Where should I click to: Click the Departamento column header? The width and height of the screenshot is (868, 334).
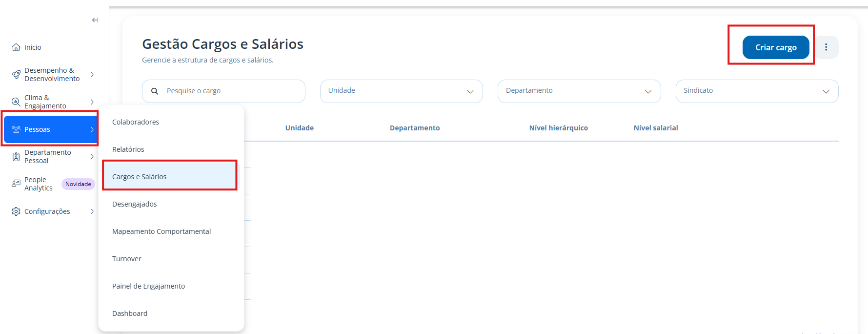415,128
